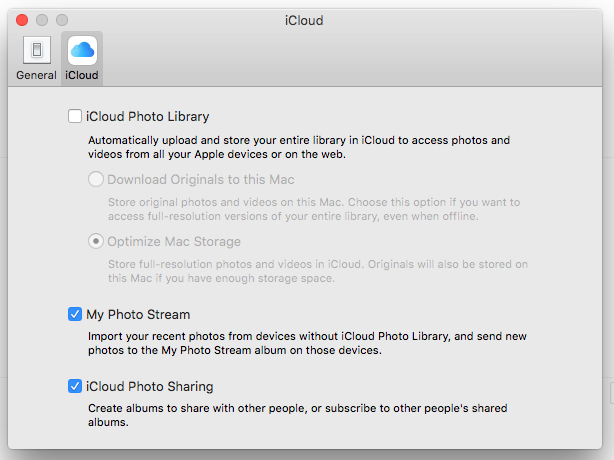
Task: Click the iCloud Photo Library label text
Action: point(148,117)
